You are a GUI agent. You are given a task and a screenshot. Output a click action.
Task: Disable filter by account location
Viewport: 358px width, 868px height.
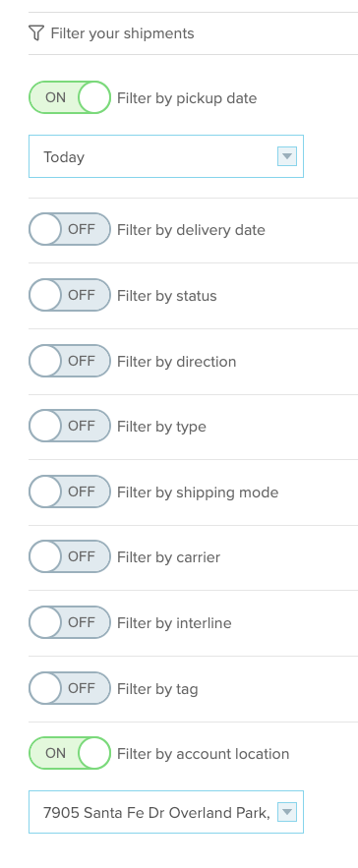70,753
